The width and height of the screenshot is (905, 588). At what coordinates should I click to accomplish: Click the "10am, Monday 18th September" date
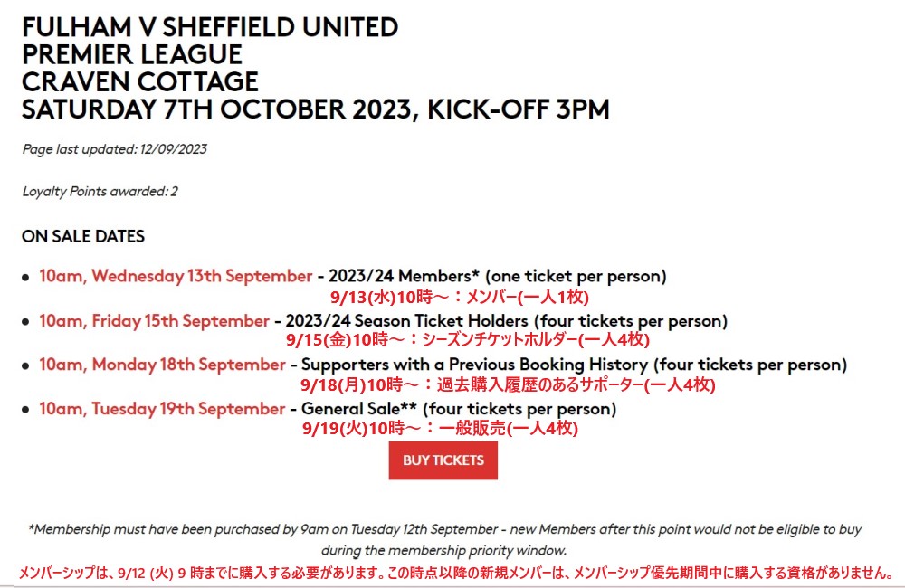(162, 365)
